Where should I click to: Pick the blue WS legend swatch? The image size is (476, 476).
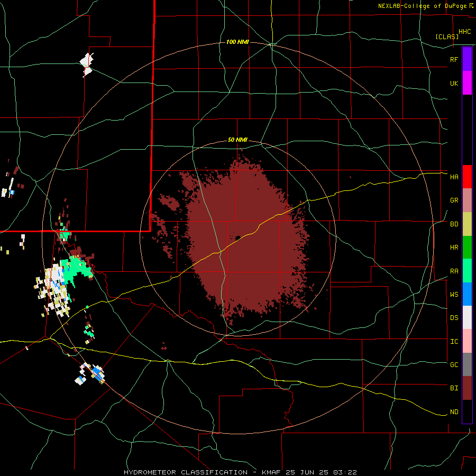click(x=467, y=294)
